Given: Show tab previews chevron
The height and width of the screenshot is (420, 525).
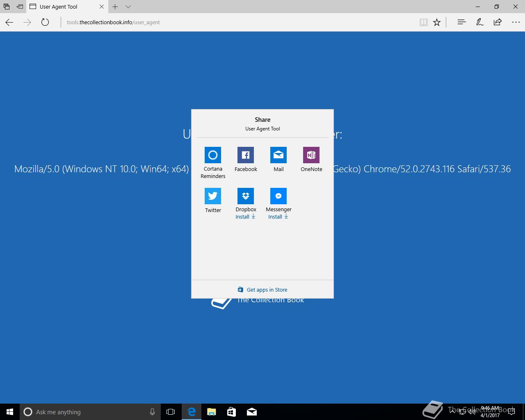Looking at the screenshot, I should point(128,7).
